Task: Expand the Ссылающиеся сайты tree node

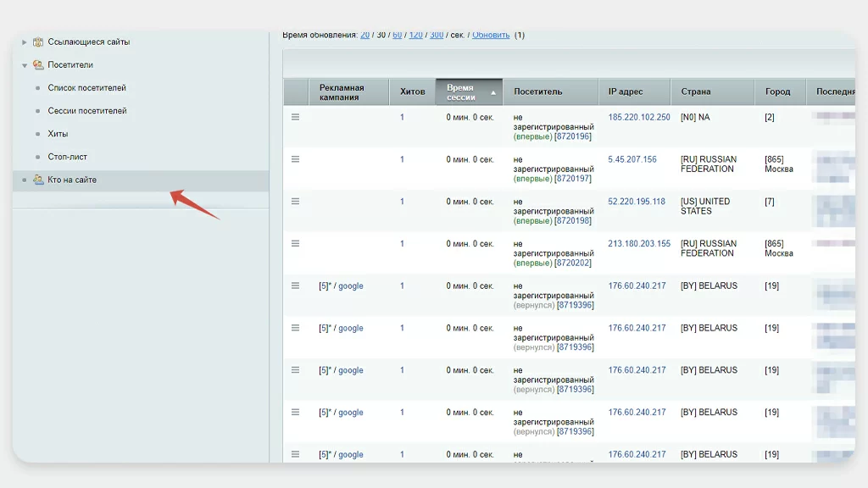Action: pyautogui.click(x=25, y=42)
